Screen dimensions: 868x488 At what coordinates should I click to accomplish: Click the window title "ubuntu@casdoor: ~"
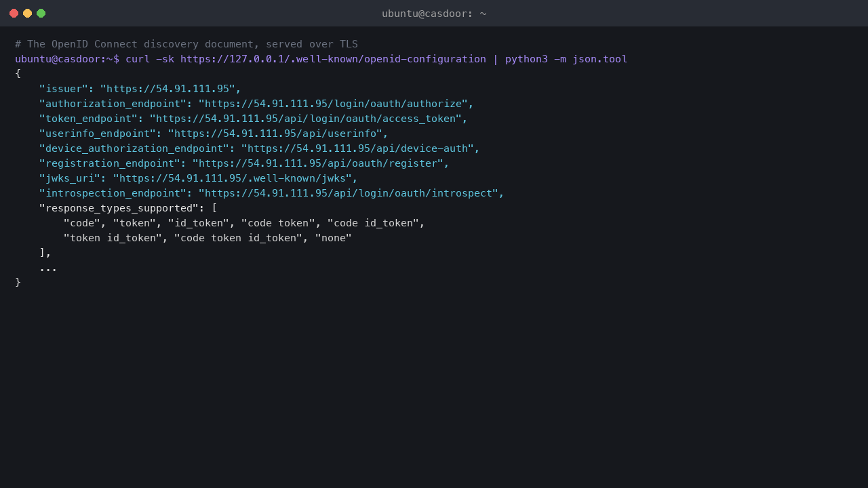(434, 14)
